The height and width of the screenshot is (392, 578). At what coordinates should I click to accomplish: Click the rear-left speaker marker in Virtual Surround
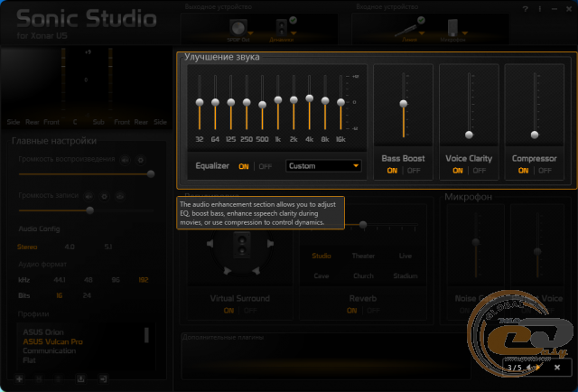(227, 271)
